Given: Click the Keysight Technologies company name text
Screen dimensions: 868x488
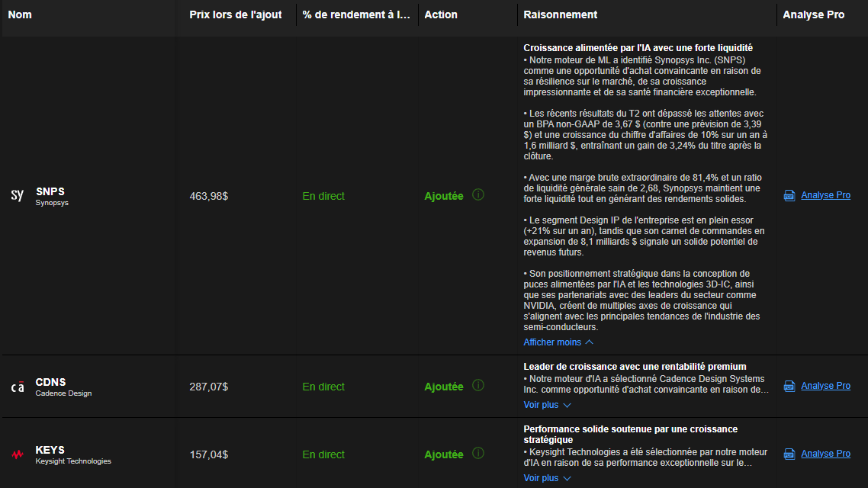Looking at the screenshot, I should (73, 461).
